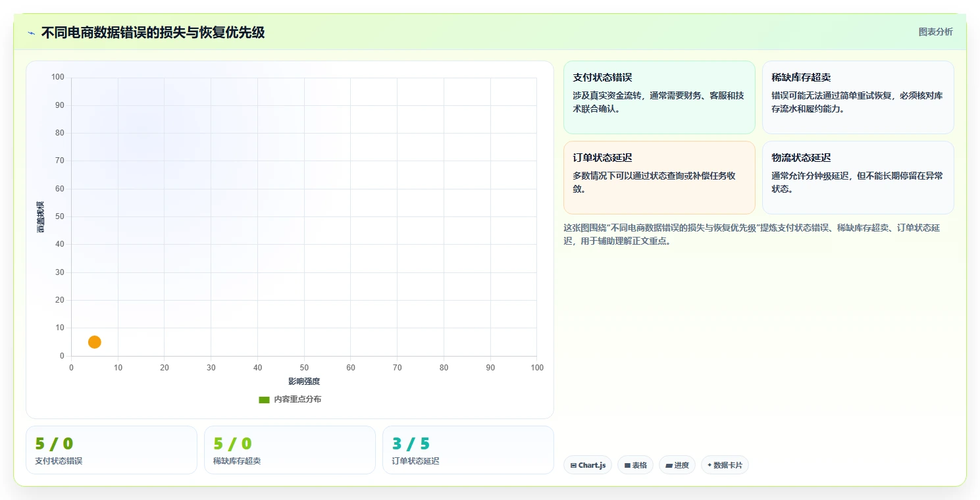Open the 稀缺库存超卖 info card
The height and width of the screenshot is (500, 980).
pyautogui.click(x=858, y=97)
